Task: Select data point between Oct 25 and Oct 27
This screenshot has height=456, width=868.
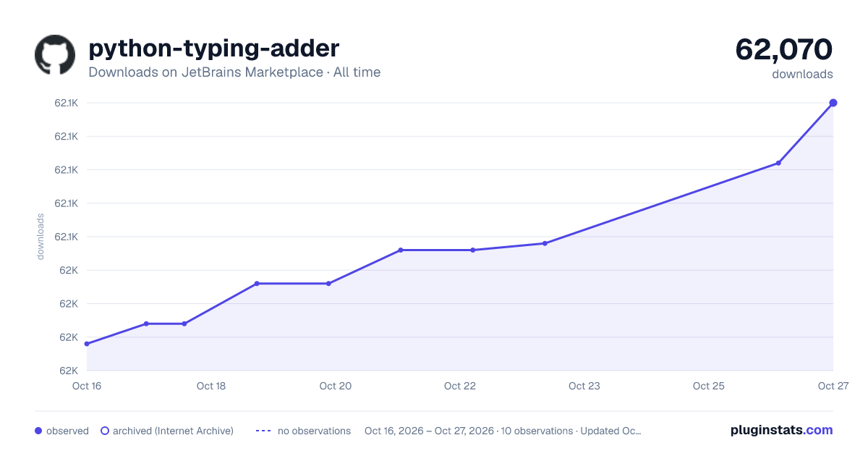Action: (x=778, y=163)
